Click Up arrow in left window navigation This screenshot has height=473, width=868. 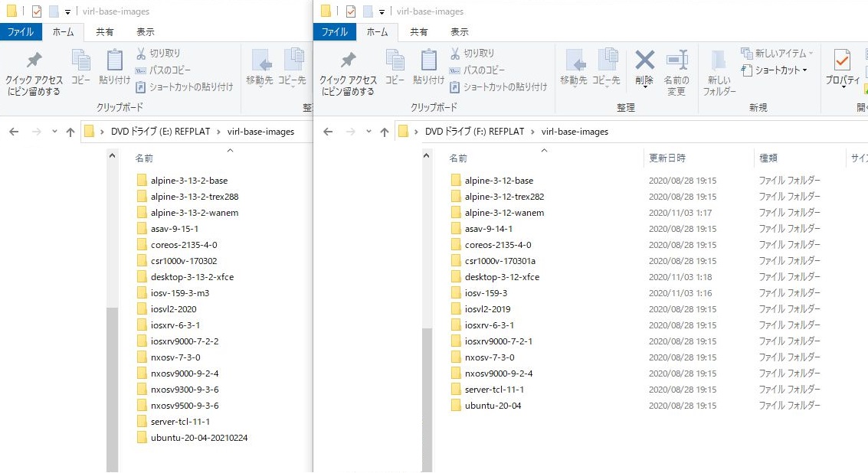(x=70, y=132)
